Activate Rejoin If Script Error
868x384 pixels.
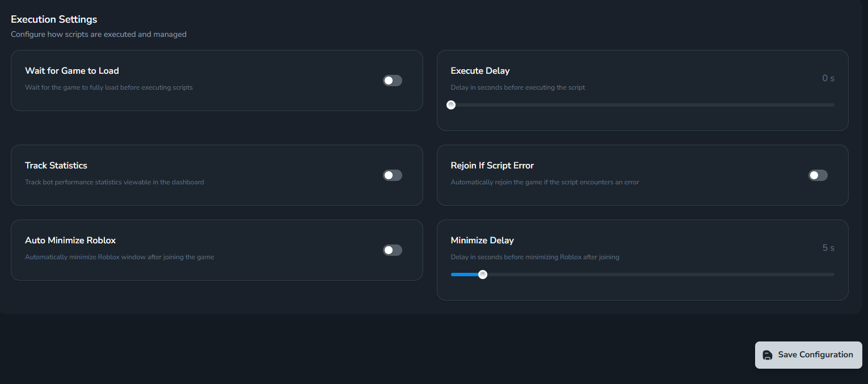818,175
